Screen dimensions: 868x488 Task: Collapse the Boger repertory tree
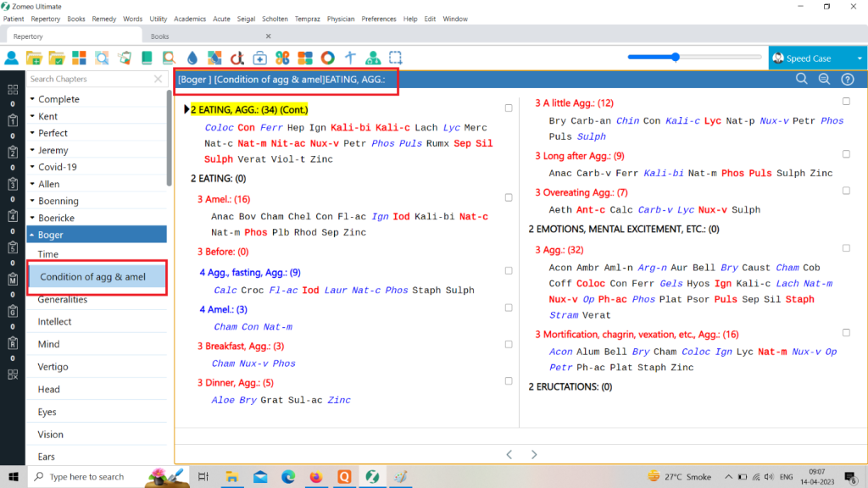pos(32,235)
